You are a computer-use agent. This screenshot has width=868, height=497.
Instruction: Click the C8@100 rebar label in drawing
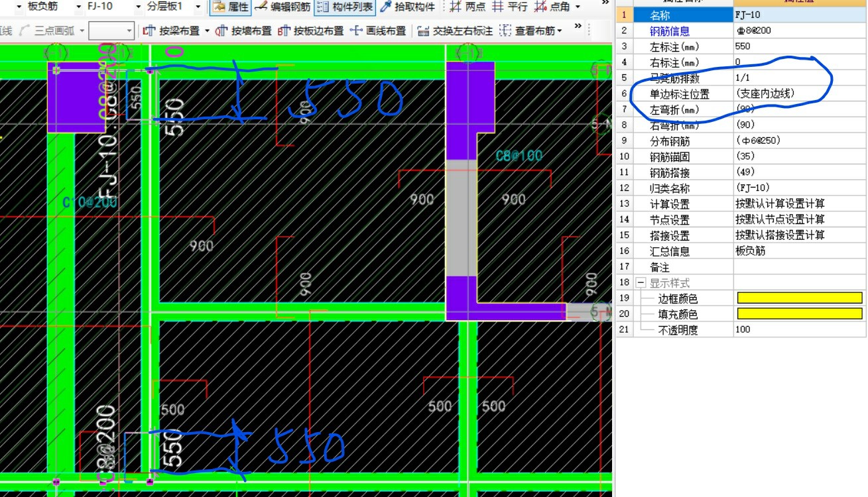(x=519, y=156)
